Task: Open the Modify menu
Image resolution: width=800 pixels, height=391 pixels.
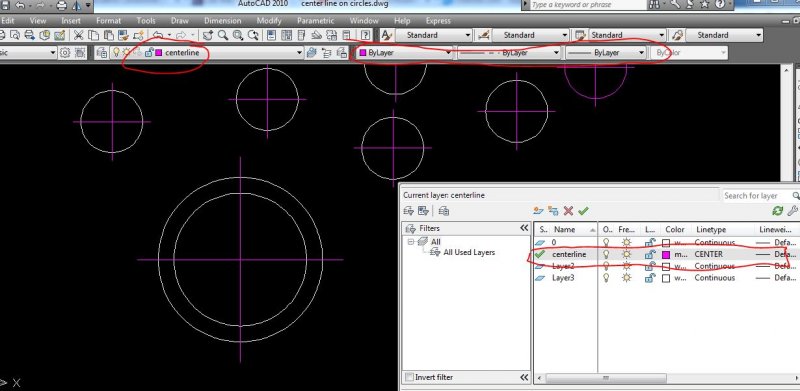Action: (x=269, y=21)
